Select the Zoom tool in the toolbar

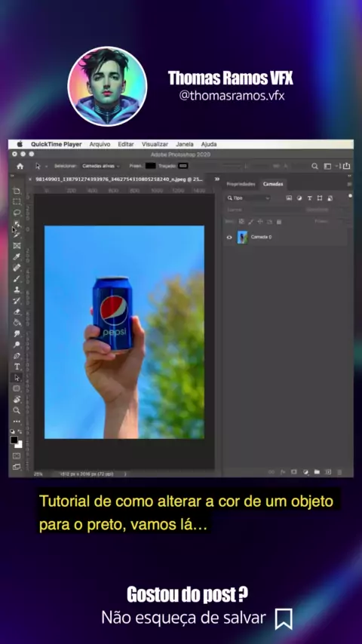(17, 410)
